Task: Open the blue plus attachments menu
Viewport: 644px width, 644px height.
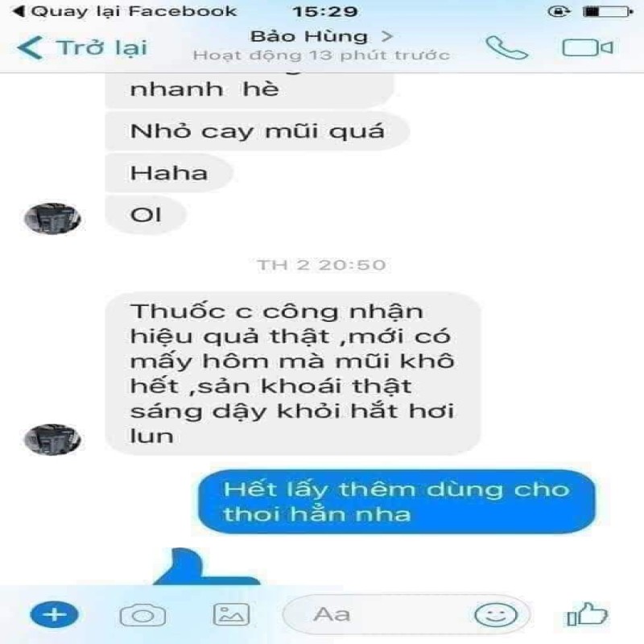Action: point(54,614)
